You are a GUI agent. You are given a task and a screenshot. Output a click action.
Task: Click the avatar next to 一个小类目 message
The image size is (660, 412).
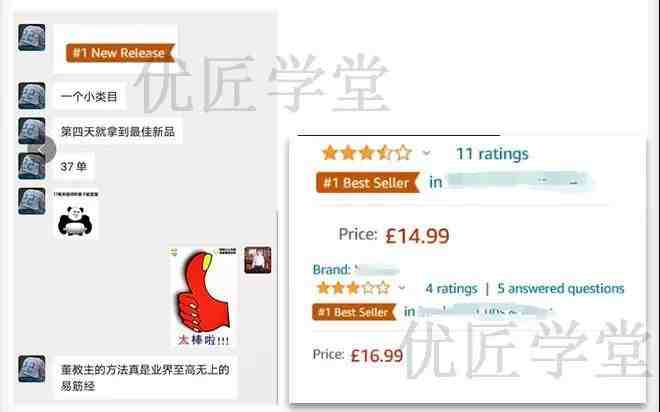[32, 96]
